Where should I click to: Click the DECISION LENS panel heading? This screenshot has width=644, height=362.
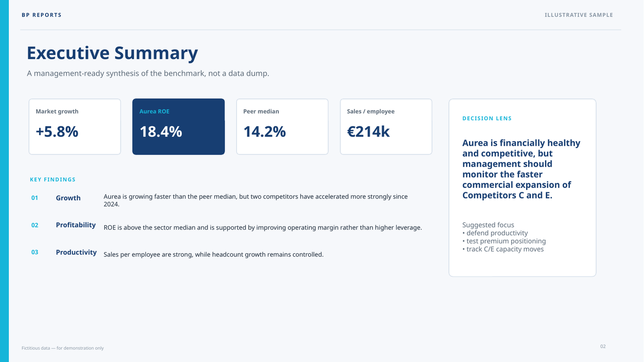tap(487, 118)
